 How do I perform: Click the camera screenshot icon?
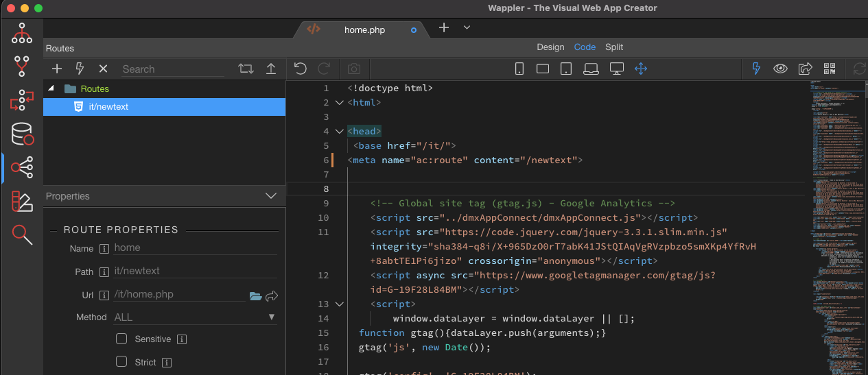point(353,69)
